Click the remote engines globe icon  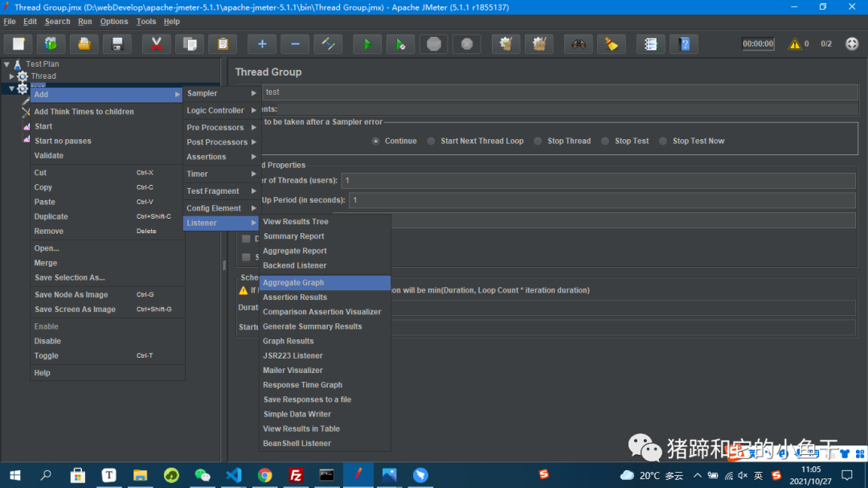(852, 43)
